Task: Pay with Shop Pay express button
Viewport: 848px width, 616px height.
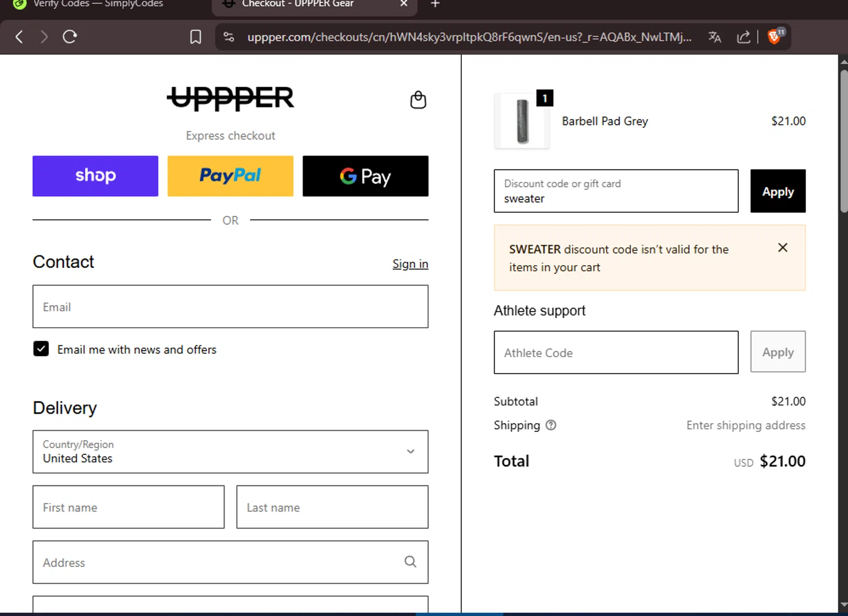Action: pos(96,176)
